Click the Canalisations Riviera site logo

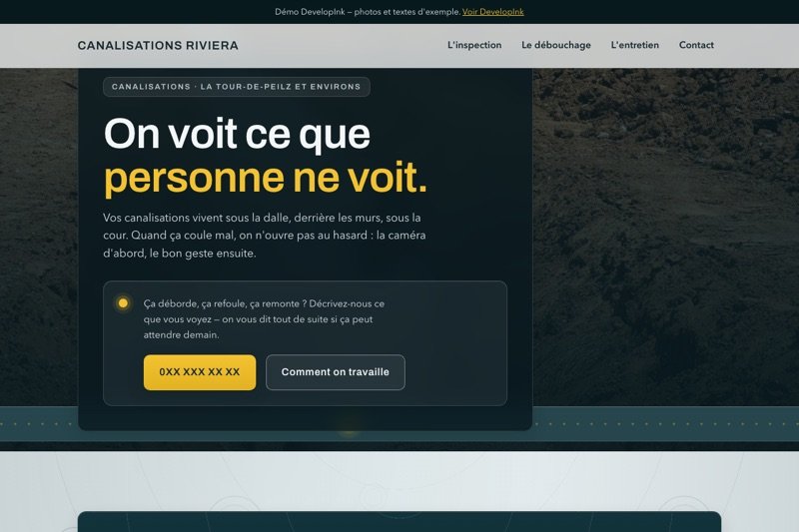[158, 45]
